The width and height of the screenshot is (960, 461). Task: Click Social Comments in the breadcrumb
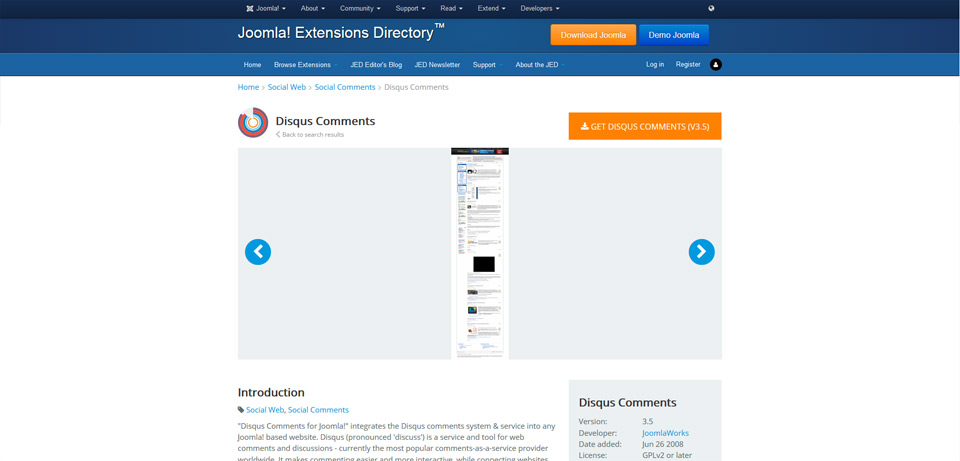coord(345,87)
